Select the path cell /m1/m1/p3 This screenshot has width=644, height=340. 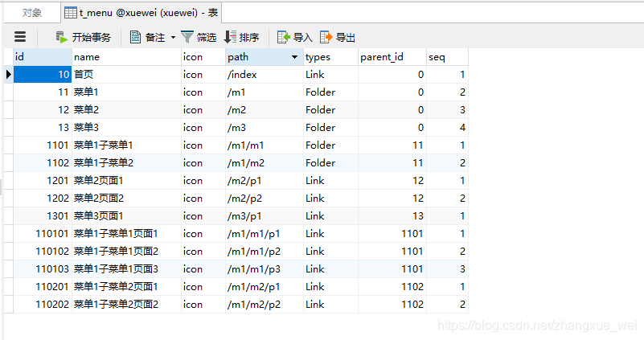tap(265, 268)
